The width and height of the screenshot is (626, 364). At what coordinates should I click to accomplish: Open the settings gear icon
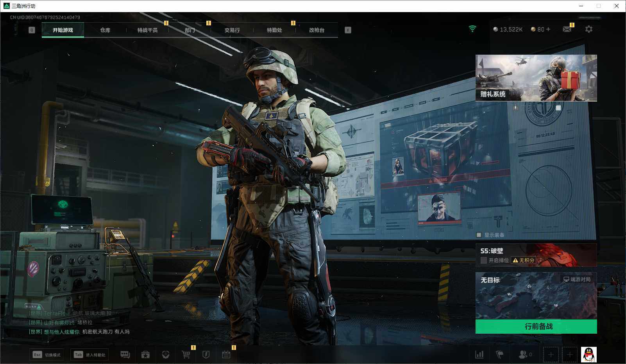point(589,29)
